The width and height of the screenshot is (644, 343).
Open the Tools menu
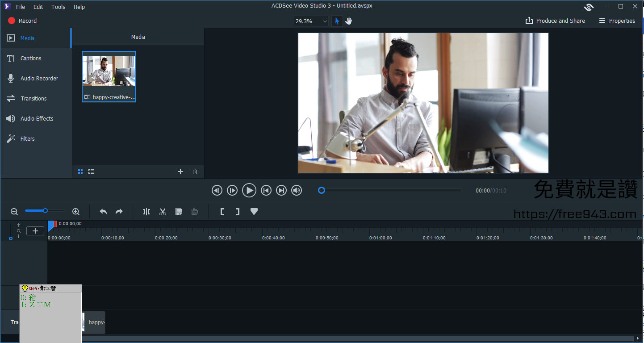tap(58, 7)
